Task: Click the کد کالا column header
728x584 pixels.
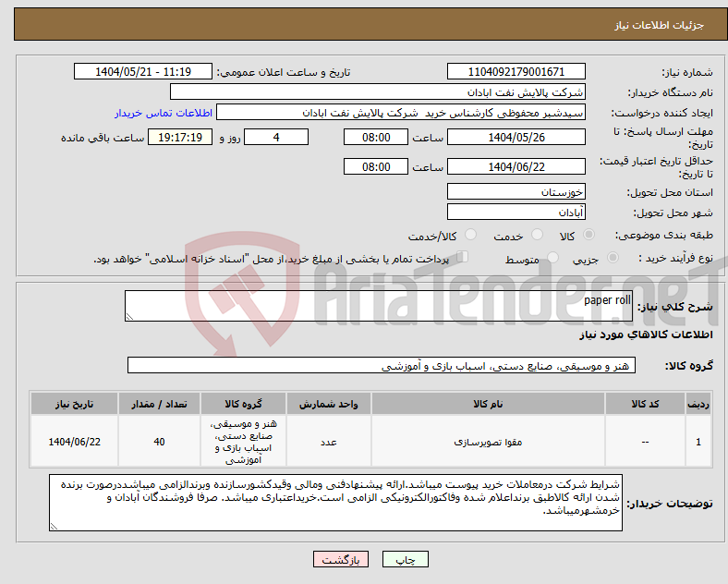Action: pyautogui.click(x=645, y=404)
